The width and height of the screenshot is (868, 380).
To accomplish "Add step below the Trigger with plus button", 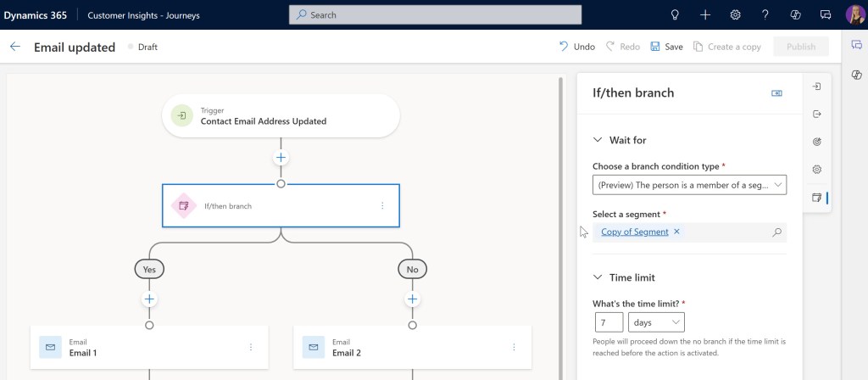I will [281, 159].
